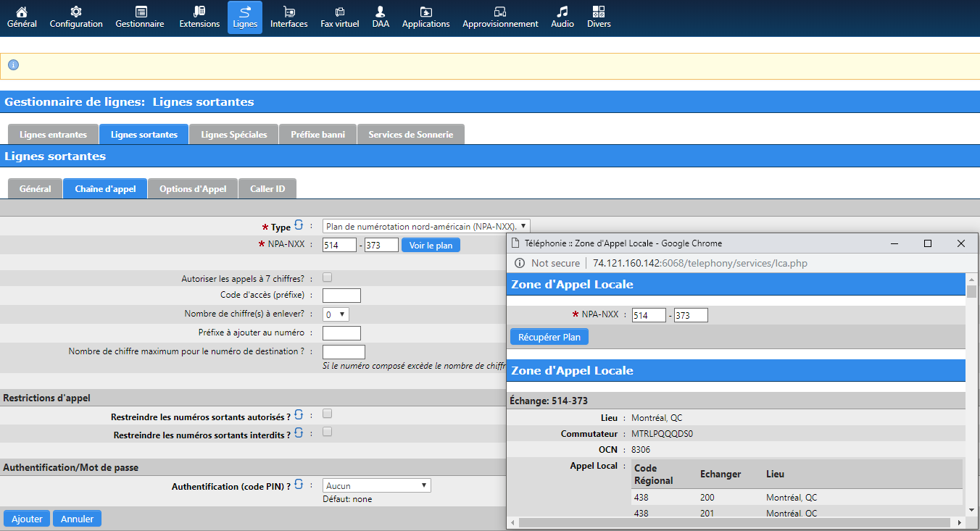The height and width of the screenshot is (531, 980).
Task: Click the 'Code d'accès (préfixe)' input field
Action: [341, 296]
